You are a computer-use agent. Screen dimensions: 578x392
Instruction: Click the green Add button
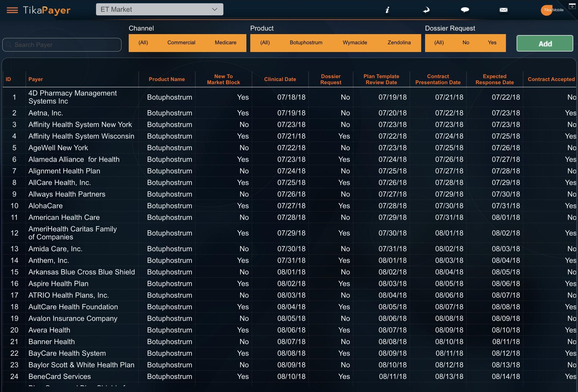545,44
